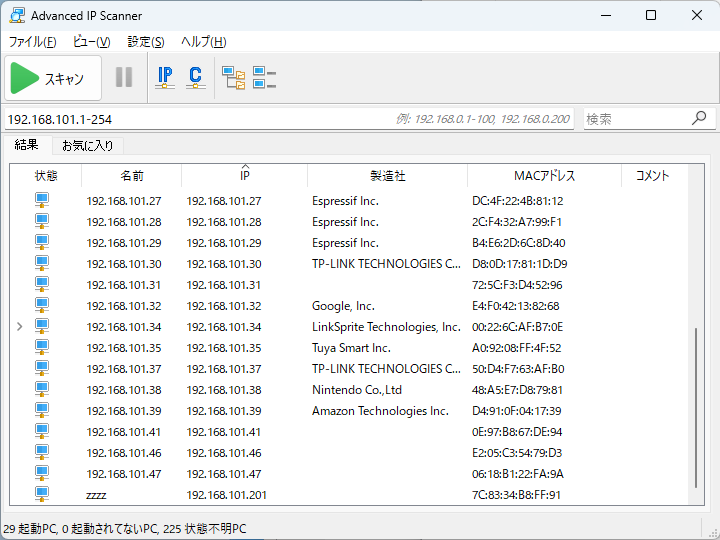Click the computer icon for 192.168.101.29
The height and width of the screenshot is (540, 720).
coord(42,242)
